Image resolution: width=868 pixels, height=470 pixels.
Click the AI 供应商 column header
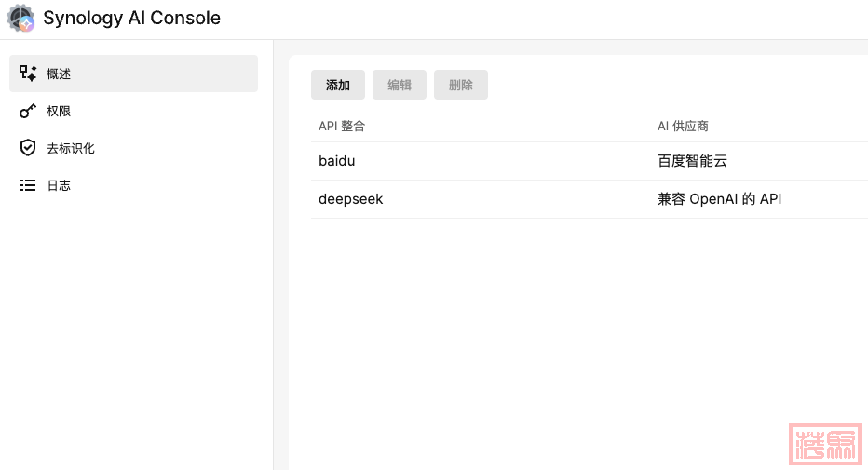pyautogui.click(x=683, y=126)
